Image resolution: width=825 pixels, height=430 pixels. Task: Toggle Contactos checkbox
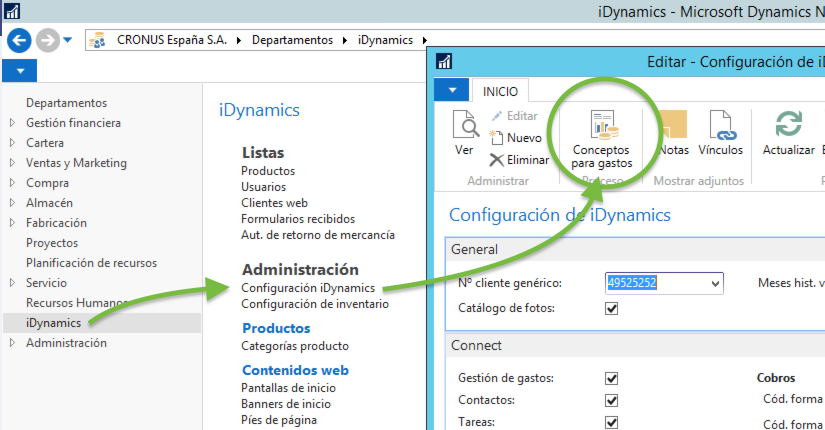pyautogui.click(x=611, y=401)
